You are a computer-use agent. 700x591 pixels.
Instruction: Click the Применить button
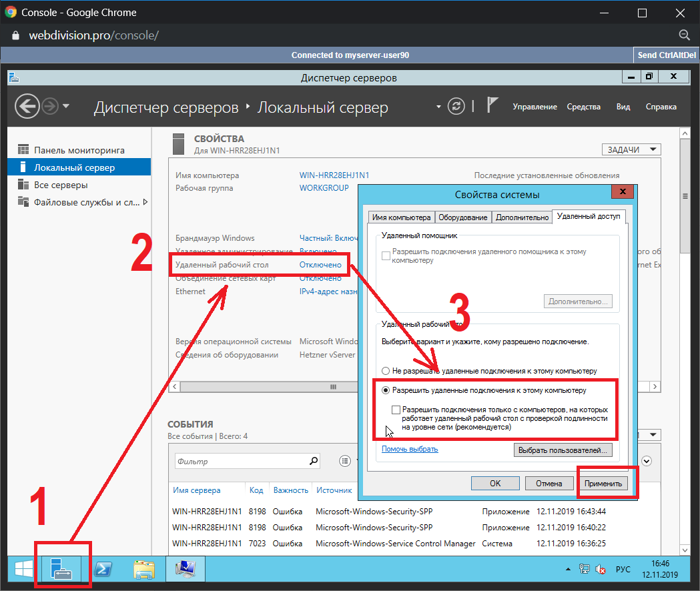point(603,484)
